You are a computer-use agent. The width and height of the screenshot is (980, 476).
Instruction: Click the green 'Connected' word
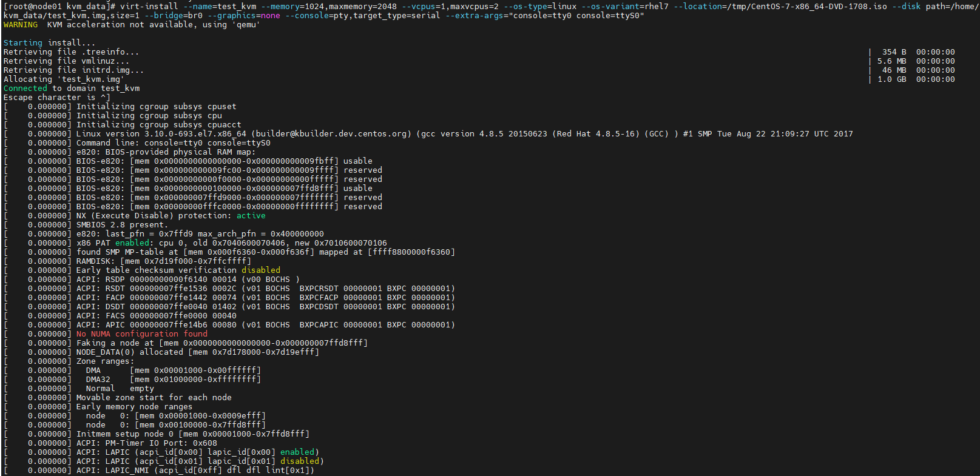[25, 88]
